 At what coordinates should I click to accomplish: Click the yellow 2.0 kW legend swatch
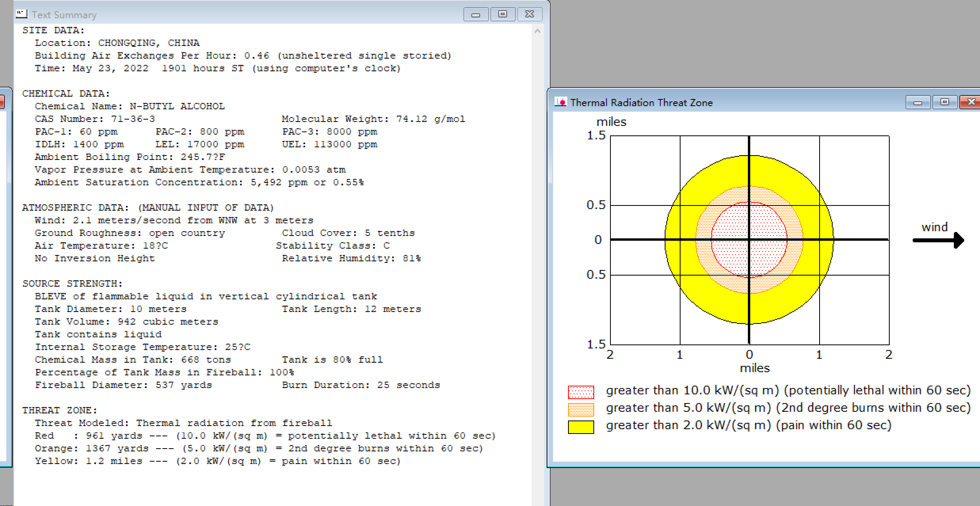coord(581,427)
